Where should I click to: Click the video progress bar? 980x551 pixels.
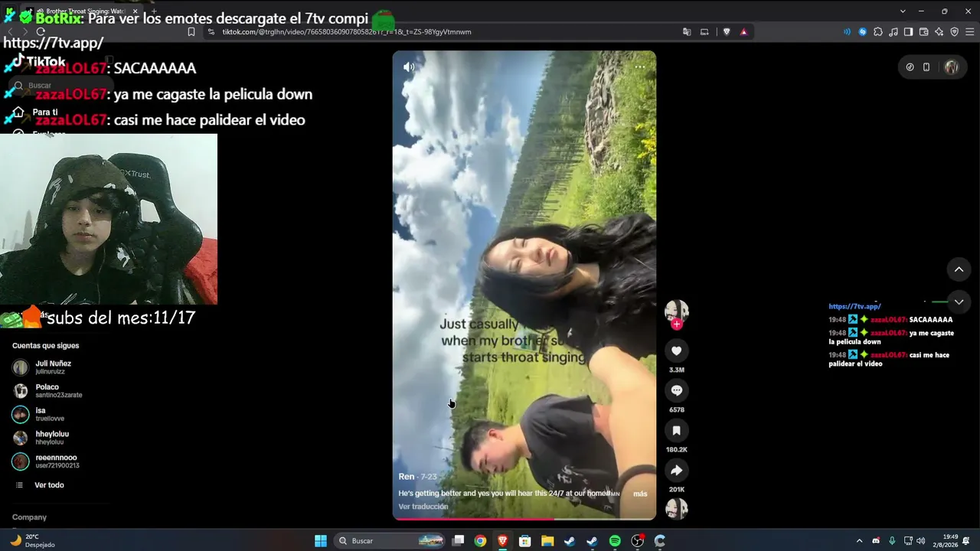(x=524, y=519)
